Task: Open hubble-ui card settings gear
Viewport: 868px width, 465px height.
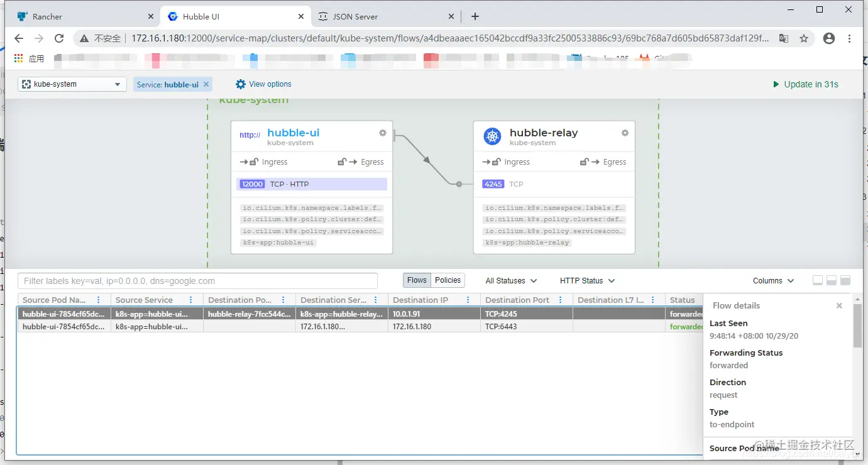Action: 383,133
